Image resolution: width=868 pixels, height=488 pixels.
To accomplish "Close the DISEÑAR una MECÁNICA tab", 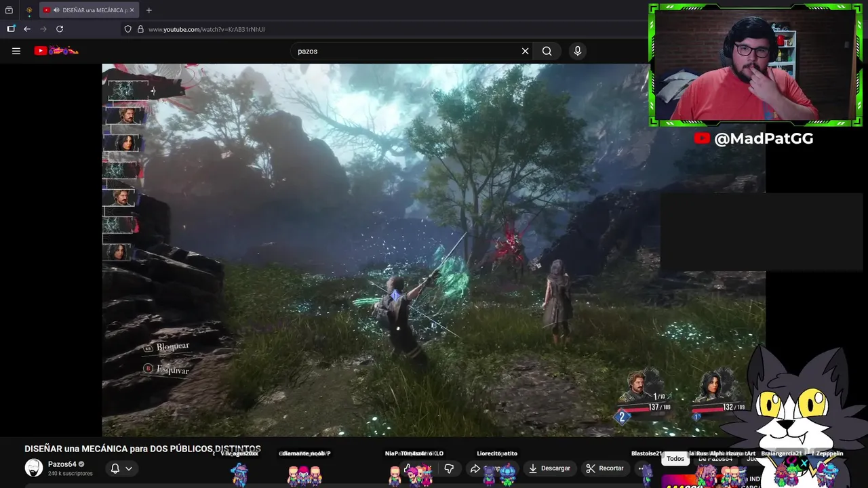I will 132,10.
